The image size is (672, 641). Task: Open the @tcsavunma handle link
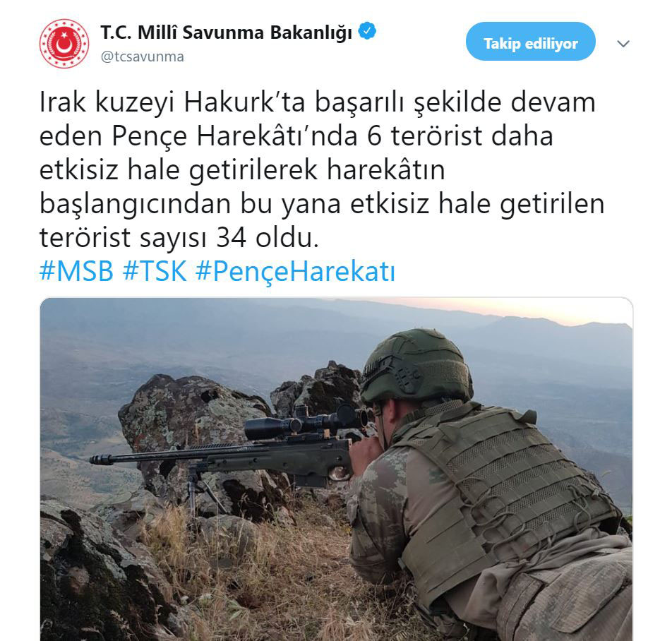click(x=143, y=56)
